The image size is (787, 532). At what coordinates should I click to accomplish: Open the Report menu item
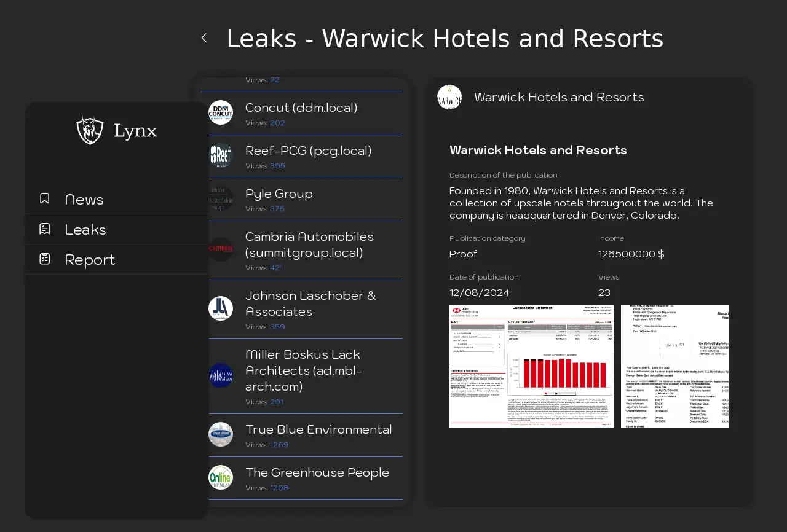click(90, 260)
